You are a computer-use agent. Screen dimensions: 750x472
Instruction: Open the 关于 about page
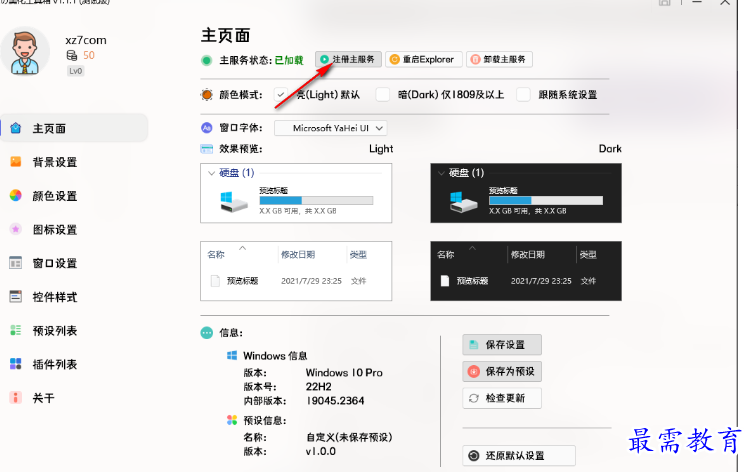(x=43, y=398)
